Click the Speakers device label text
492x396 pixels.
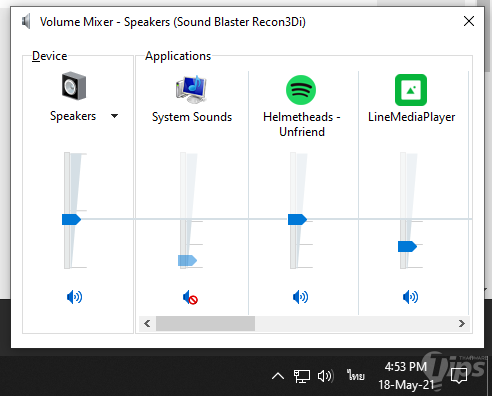(x=73, y=116)
